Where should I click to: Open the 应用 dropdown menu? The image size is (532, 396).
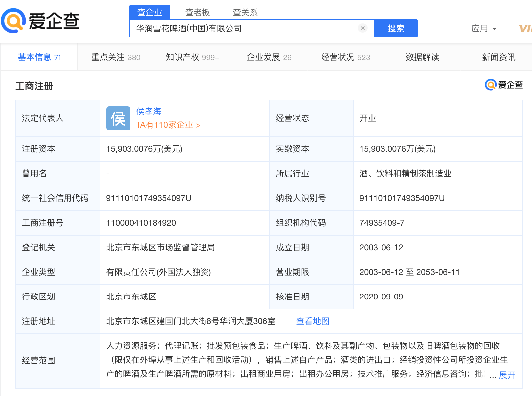pos(484,29)
